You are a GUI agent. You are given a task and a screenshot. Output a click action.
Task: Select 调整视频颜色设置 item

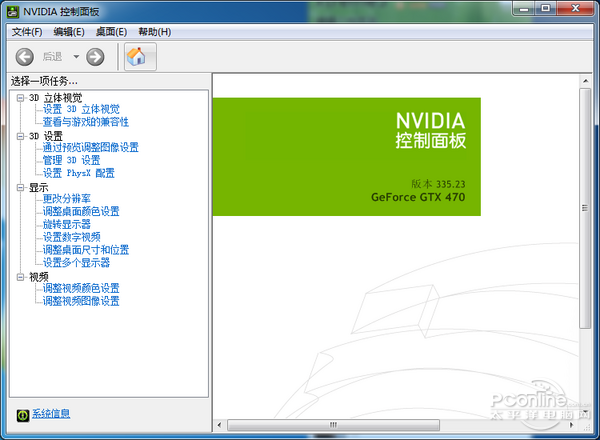click(x=81, y=288)
